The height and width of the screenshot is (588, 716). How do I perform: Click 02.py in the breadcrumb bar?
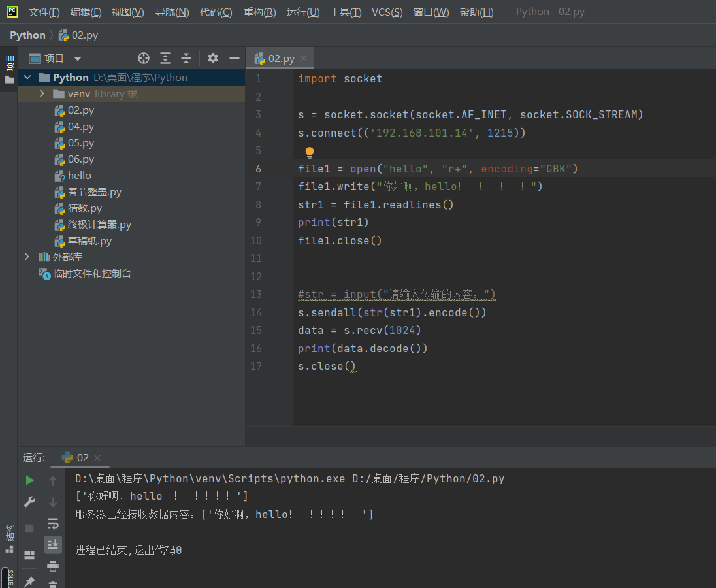[78, 35]
